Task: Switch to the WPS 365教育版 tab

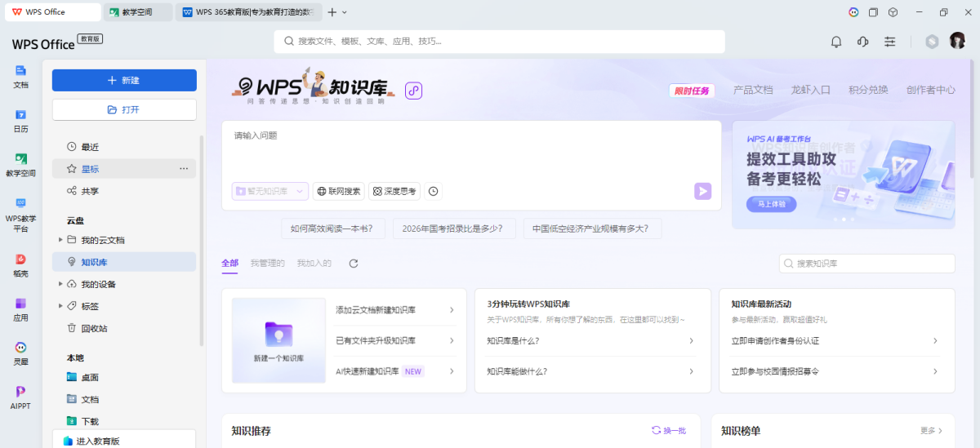Action: (248, 12)
